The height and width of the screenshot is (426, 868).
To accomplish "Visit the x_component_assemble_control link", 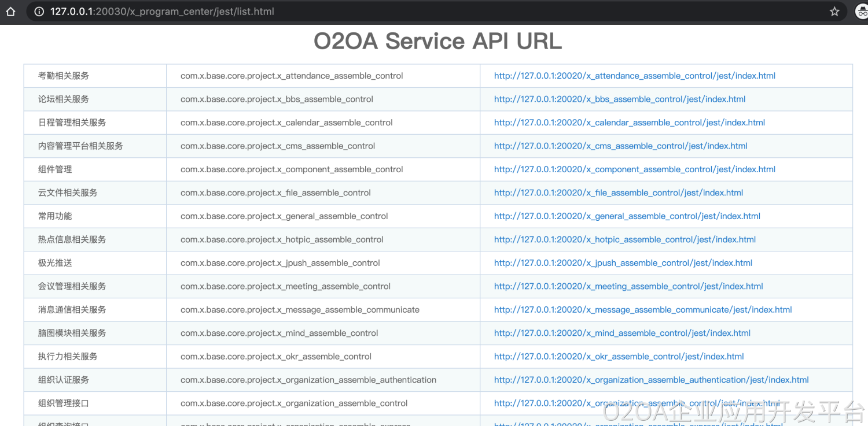I will (634, 169).
